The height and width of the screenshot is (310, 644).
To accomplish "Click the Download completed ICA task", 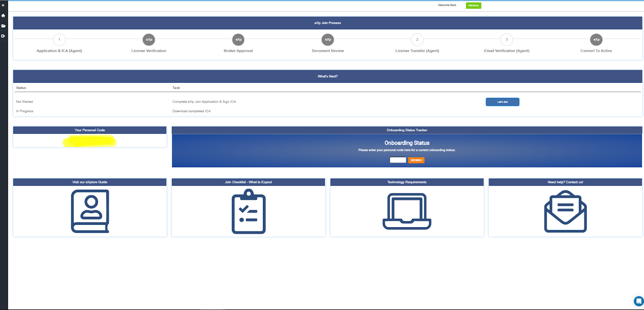I will click(x=192, y=111).
